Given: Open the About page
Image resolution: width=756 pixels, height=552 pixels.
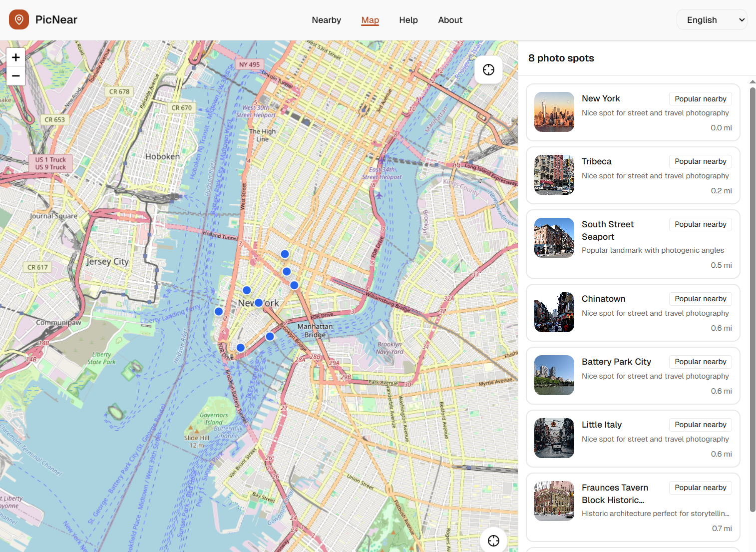Looking at the screenshot, I should (x=450, y=20).
